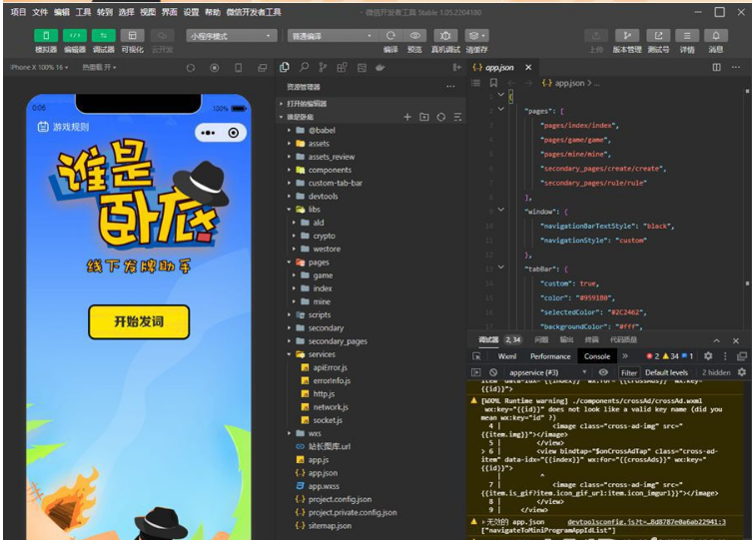Viewport: 756px width, 540px height.
Task: Open the 小程序模式 mode dropdown
Action: [x=231, y=36]
